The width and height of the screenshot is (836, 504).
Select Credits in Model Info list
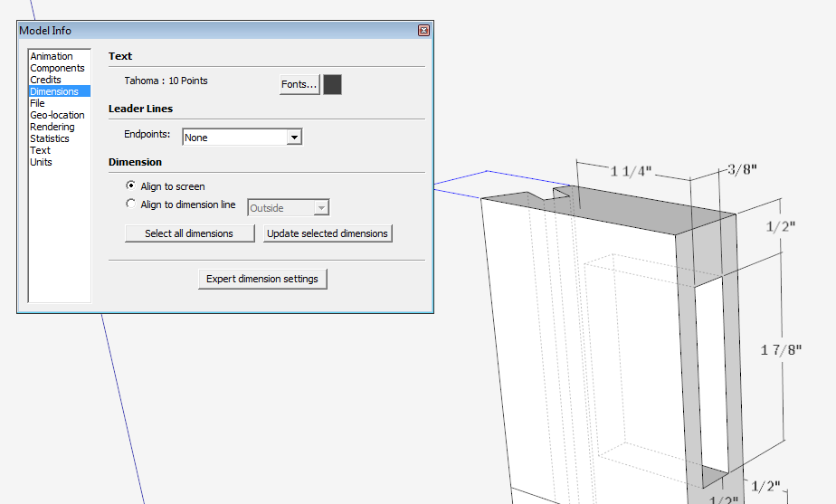45,80
